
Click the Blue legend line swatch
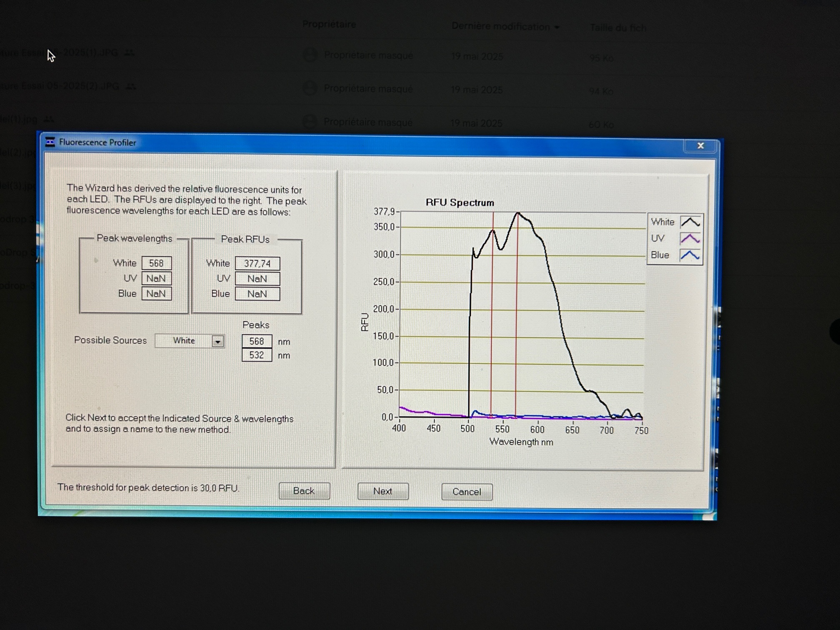690,255
